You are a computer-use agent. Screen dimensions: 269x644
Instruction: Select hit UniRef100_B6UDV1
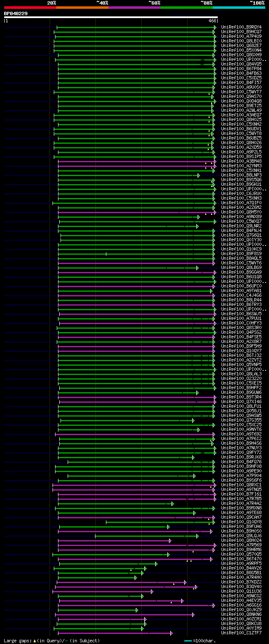[241, 129]
